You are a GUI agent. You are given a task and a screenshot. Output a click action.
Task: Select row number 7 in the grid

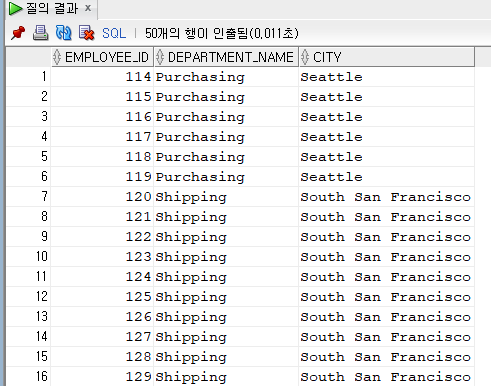[28, 197]
